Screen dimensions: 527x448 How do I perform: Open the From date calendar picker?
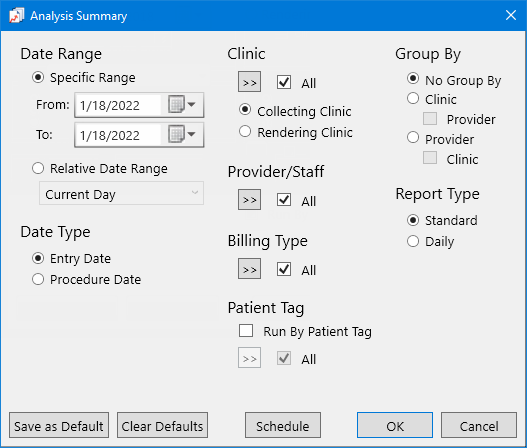[x=182, y=105]
